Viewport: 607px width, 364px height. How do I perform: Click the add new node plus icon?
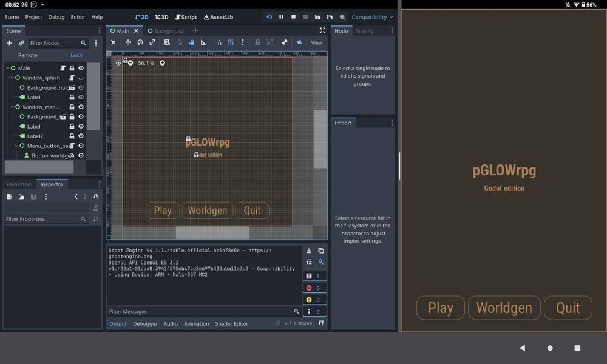click(x=9, y=43)
